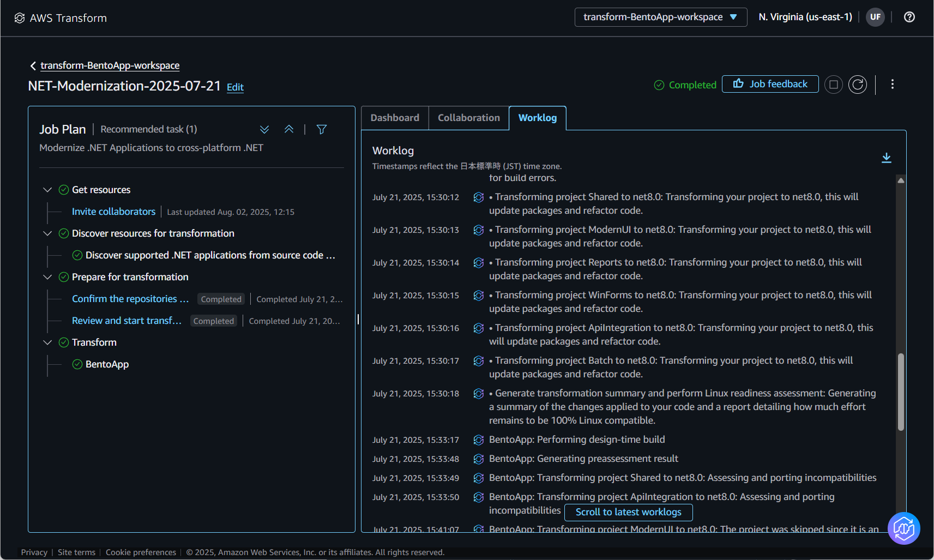Expand all job plan steps icon

[264, 129]
